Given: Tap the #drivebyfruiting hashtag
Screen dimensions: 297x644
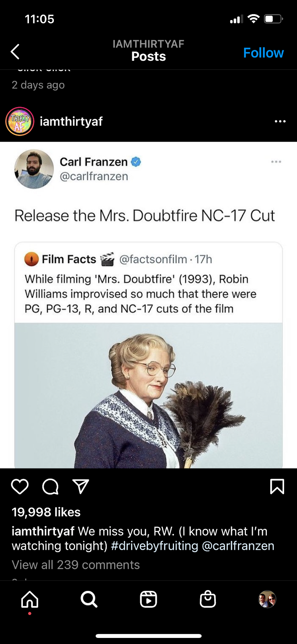Looking at the screenshot, I should point(154,546).
